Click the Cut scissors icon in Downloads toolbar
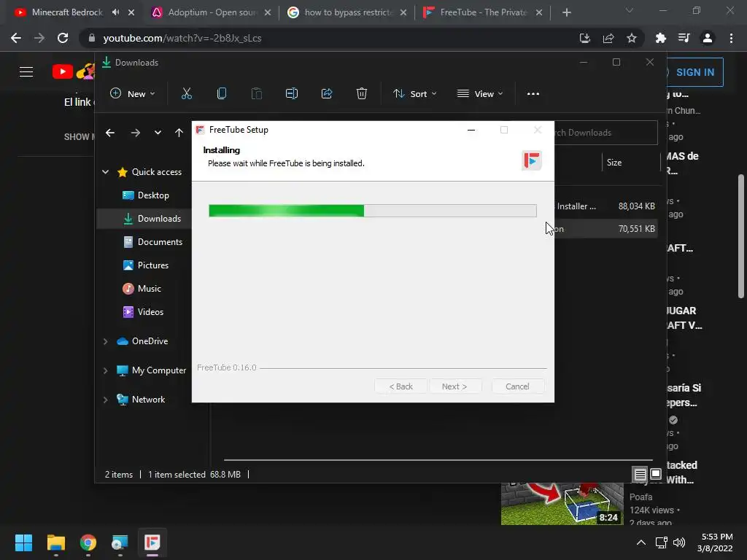This screenshot has width=747, height=560. pyautogui.click(x=186, y=94)
